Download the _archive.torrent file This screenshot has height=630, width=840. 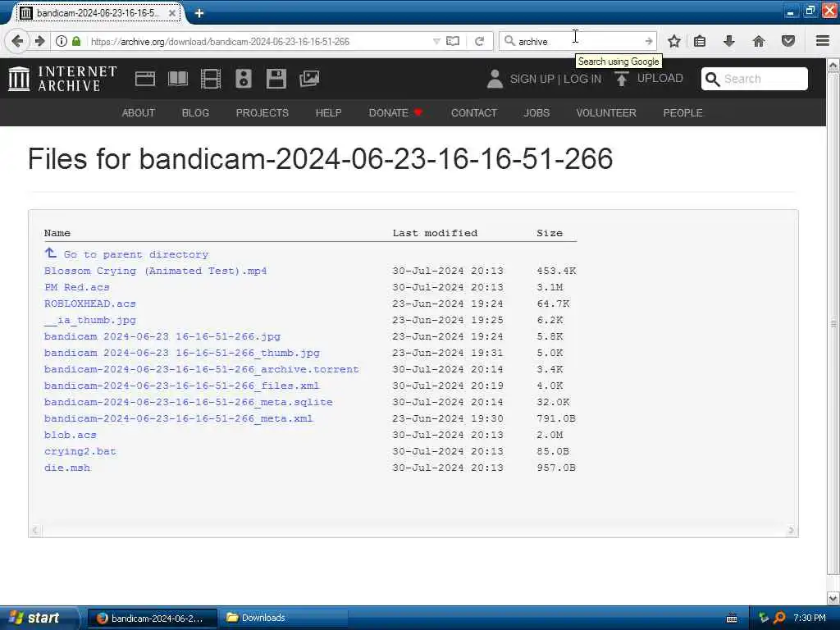point(202,369)
